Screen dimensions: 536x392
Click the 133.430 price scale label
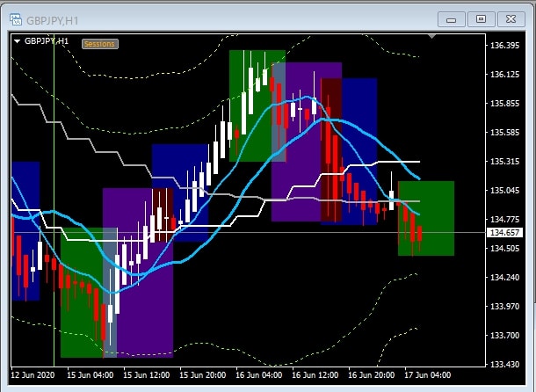[503, 364]
